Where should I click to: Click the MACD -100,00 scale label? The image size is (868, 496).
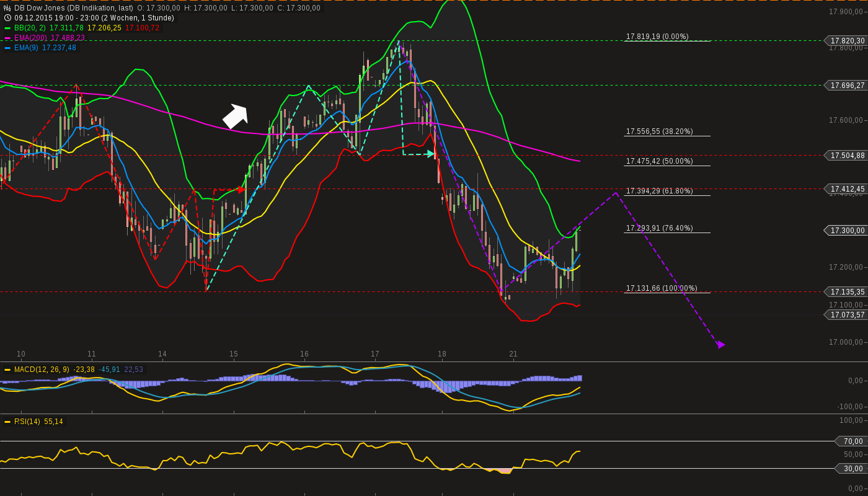coord(851,407)
